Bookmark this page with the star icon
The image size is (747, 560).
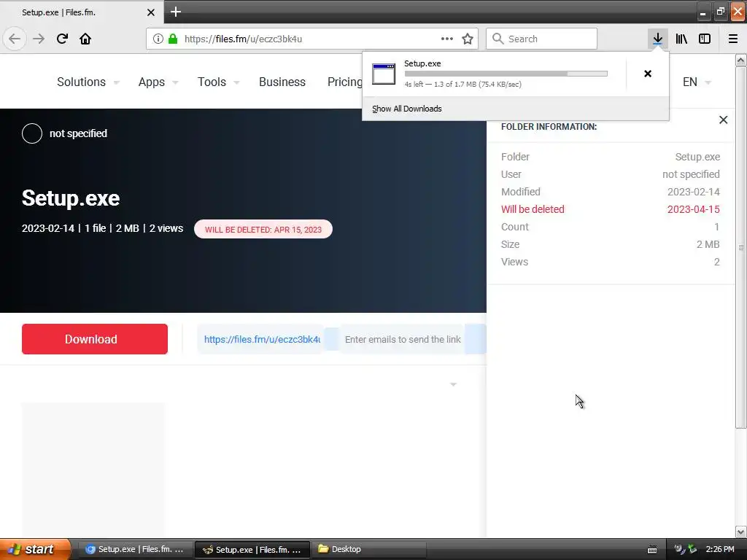468,39
